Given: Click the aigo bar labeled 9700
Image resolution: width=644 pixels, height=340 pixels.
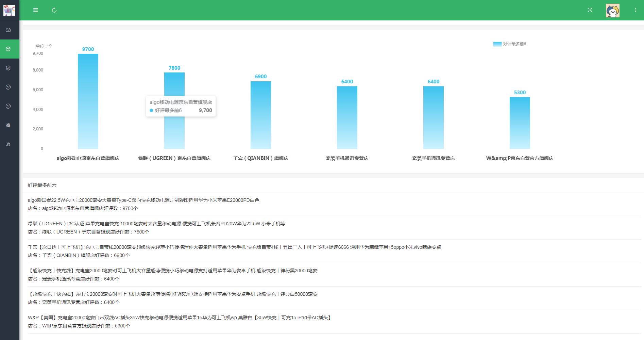Looking at the screenshot, I should click(88, 101).
